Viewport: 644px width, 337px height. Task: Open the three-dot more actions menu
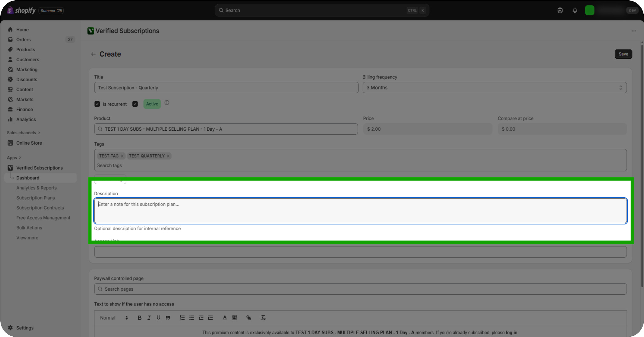634,31
